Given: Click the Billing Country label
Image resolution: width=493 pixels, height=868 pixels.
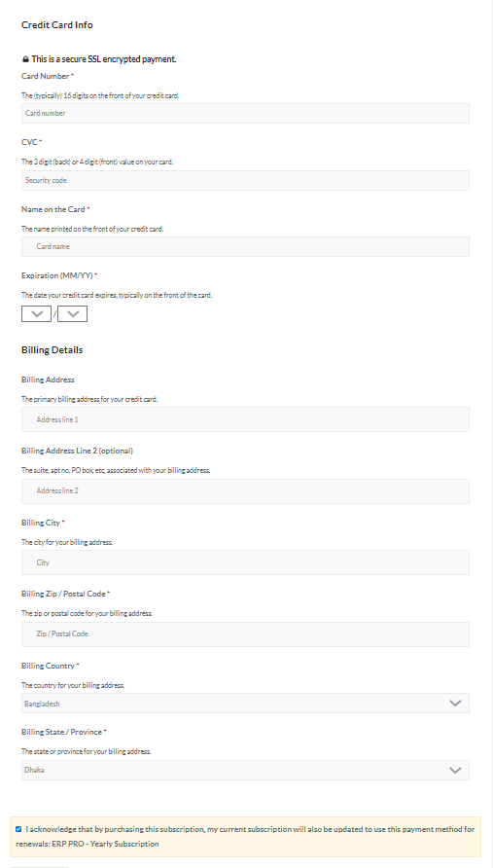Looking at the screenshot, I should [x=49, y=666].
